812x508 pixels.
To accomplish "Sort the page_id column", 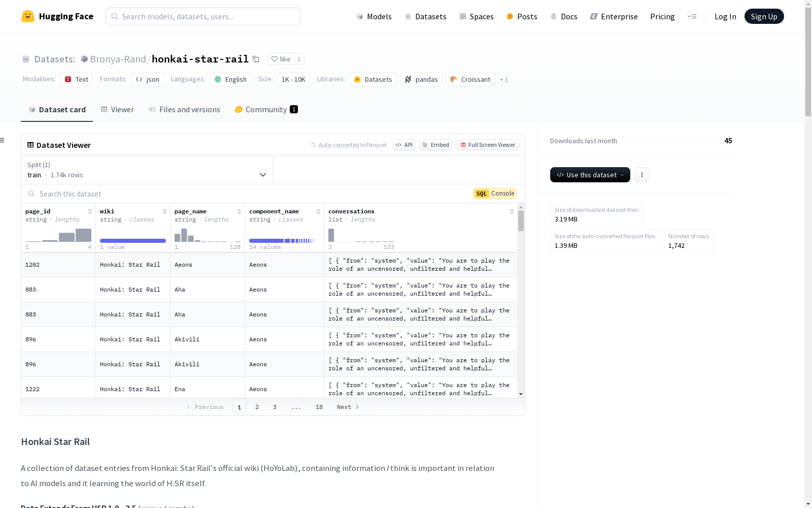I will pyautogui.click(x=90, y=211).
